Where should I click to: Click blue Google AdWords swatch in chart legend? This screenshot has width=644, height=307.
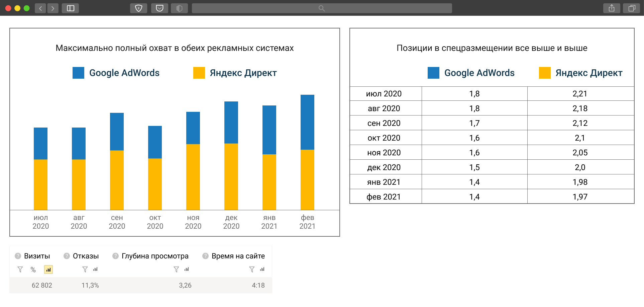pyautogui.click(x=79, y=73)
